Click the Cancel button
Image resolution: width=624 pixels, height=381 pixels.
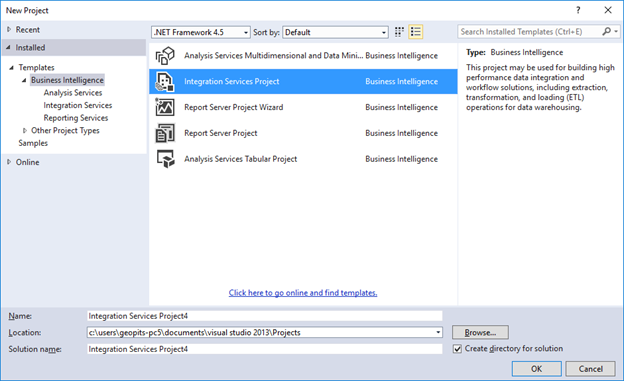pyautogui.click(x=591, y=369)
